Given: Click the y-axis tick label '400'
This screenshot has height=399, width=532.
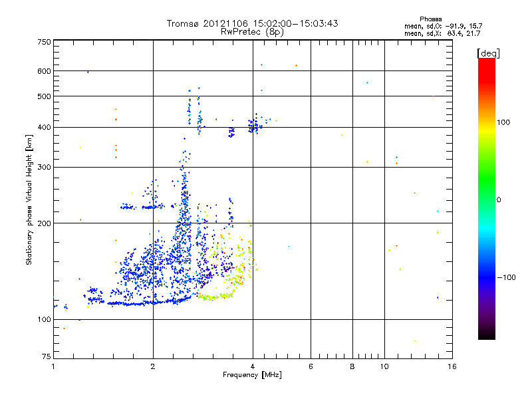Looking at the screenshot, I should (x=44, y=127).
